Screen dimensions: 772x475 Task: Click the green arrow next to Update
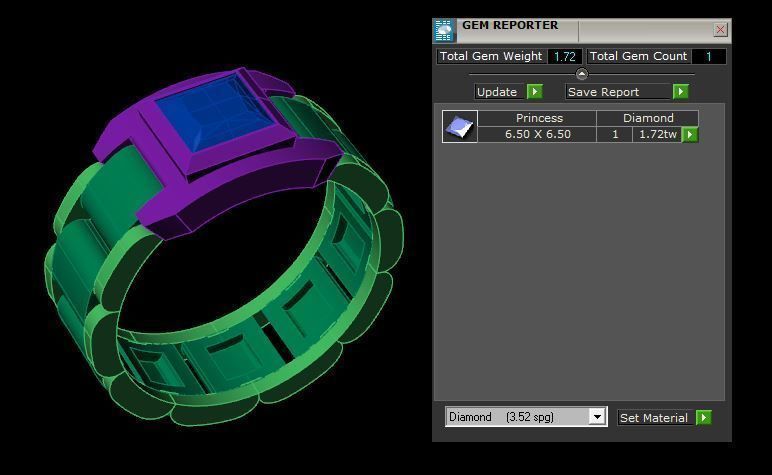click(535, 92)
